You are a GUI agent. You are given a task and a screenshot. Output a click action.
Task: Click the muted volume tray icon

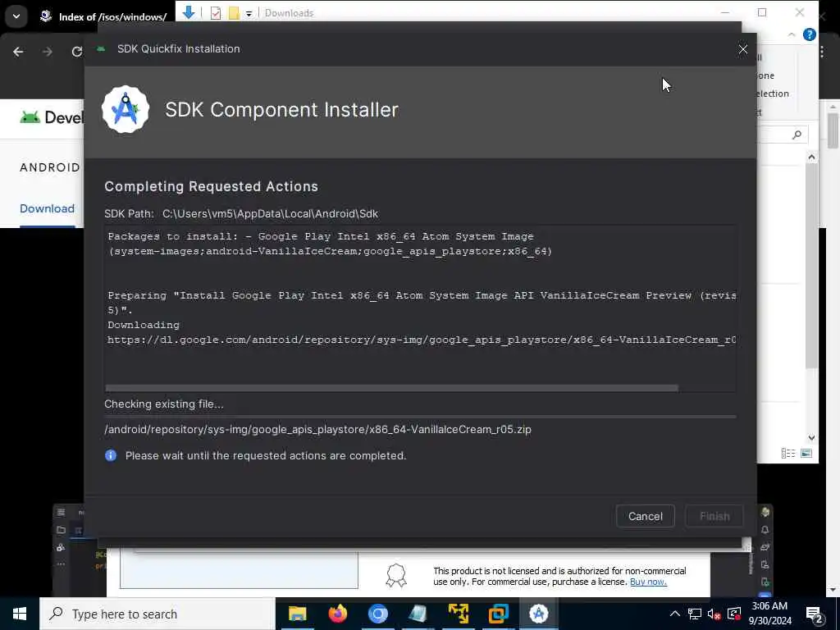pyautogui.click(x=714, y=614)
